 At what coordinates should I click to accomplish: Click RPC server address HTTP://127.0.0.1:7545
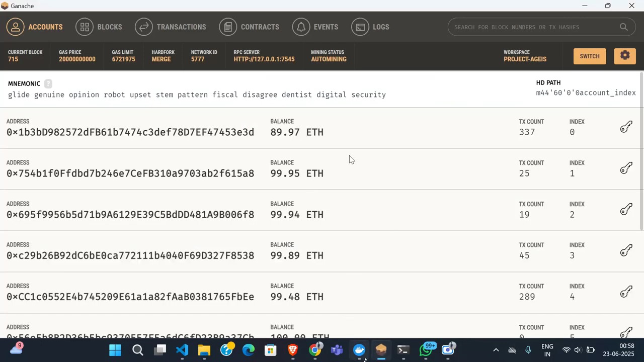tap(264, 59)
